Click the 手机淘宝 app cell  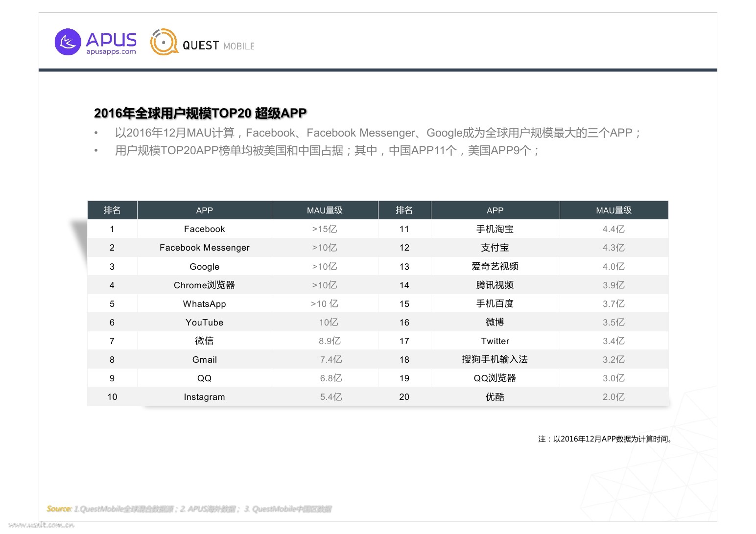pyautogui.click(x=495, y=229)
